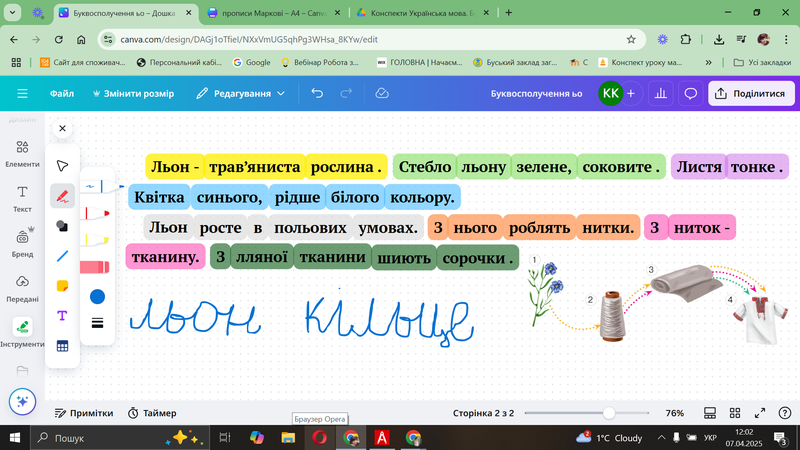This screenshot has height=450, width=800.
Task: Click the Поділитися button
Action: pyautogui.click(x=751, y=93)
